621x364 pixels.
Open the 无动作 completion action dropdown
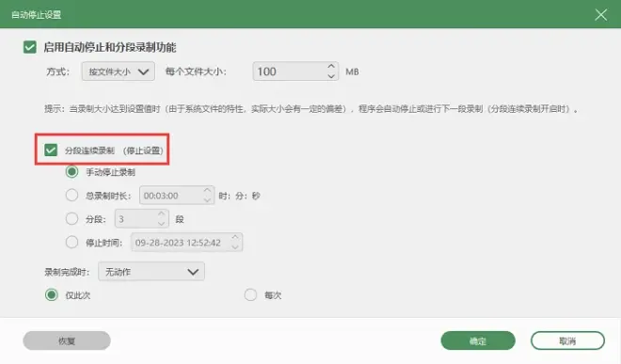151,272
